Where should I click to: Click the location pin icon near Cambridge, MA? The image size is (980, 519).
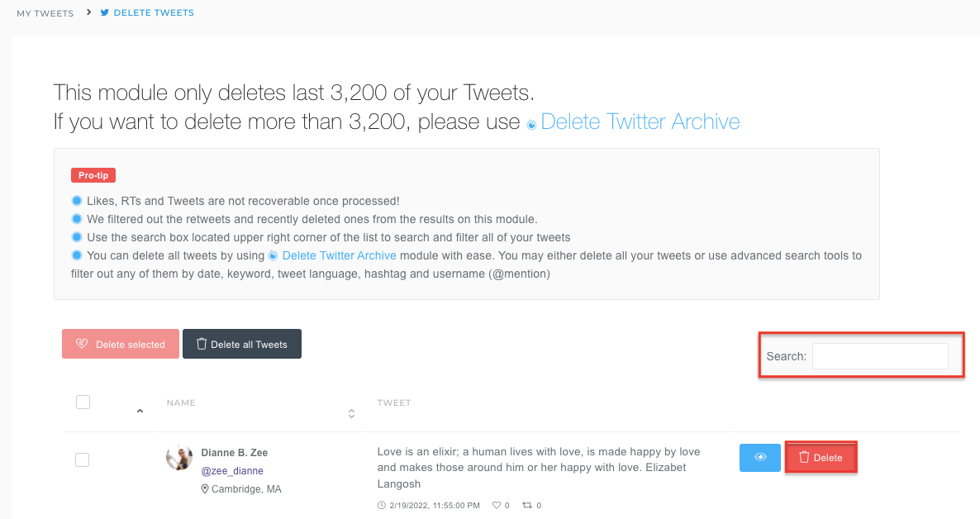[x=204, y=488]
